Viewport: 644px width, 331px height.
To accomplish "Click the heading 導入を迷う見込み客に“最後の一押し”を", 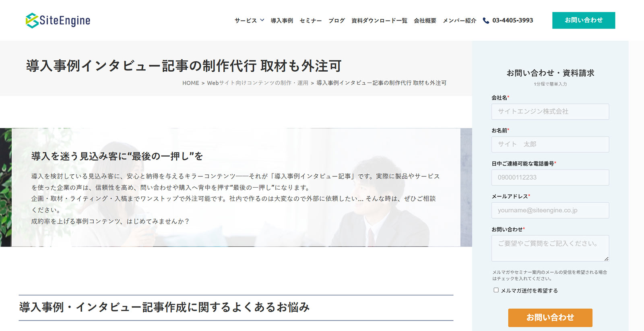I will (x=117, y=156).
